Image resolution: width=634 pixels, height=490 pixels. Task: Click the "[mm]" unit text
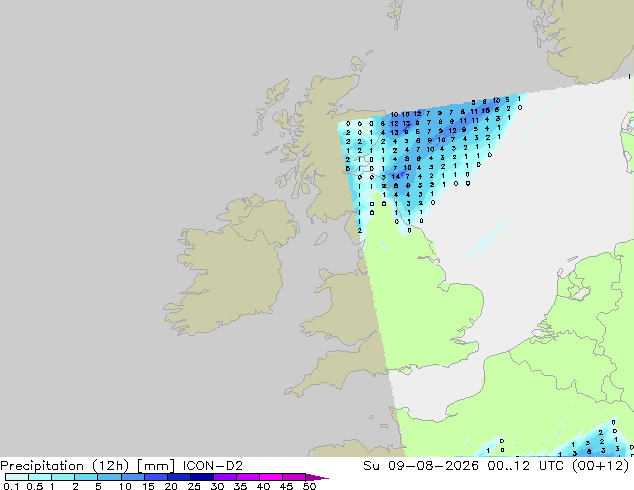pyautogui.click(x=156, y=466)
